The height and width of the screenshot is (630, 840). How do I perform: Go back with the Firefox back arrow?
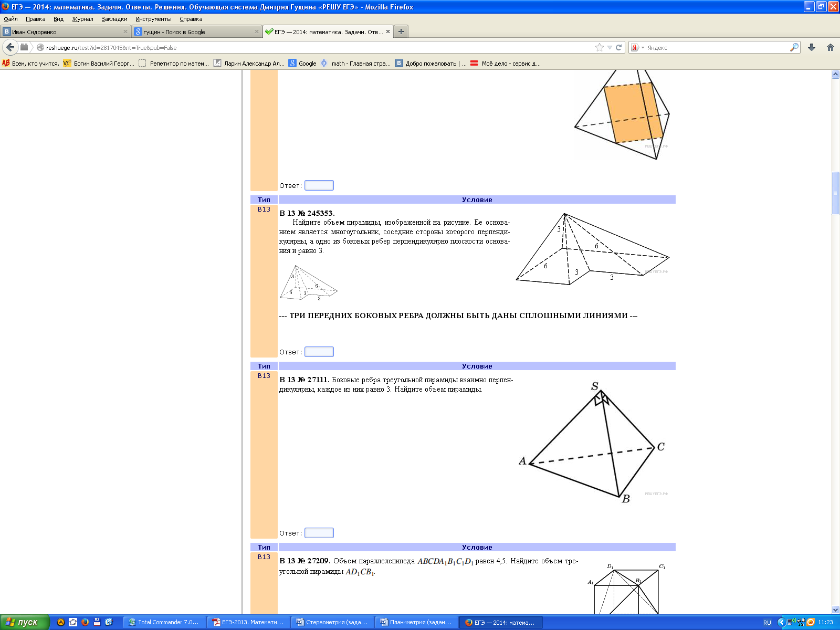click(x=10, y=47)
